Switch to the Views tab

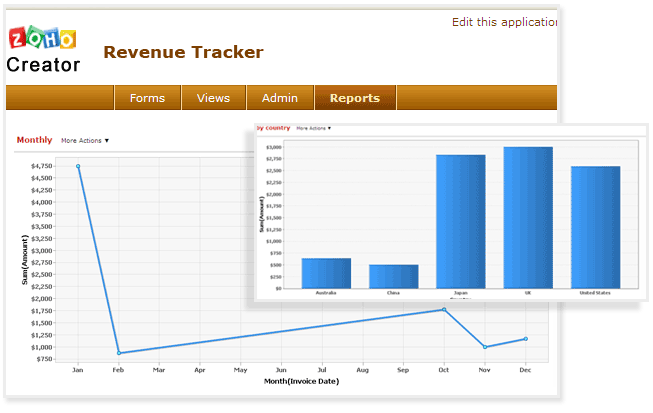[214, 98]
